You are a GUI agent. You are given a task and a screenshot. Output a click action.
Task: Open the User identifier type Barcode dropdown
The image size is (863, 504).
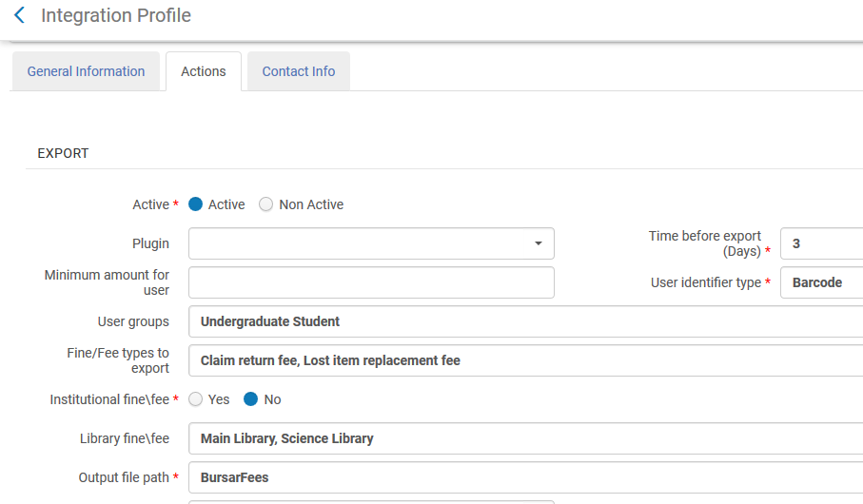[x=820, y=282]
